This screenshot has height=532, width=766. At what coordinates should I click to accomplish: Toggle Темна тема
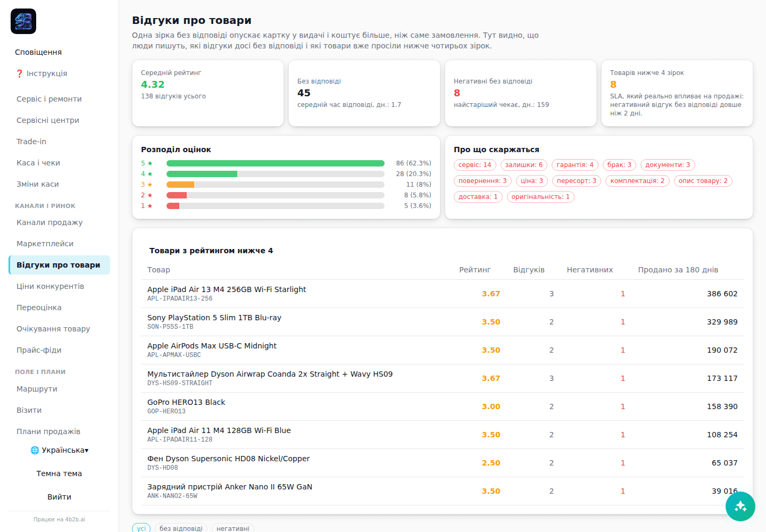[59, 473]
